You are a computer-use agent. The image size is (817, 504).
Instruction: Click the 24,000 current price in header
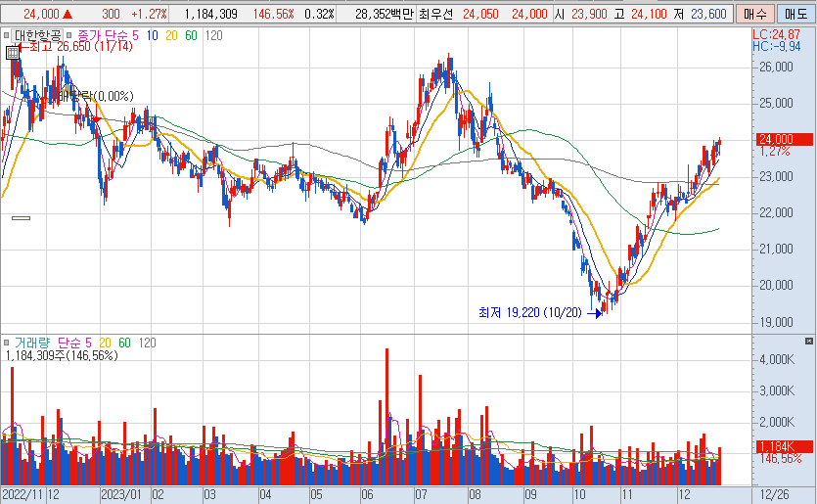[x=41, y=14]
